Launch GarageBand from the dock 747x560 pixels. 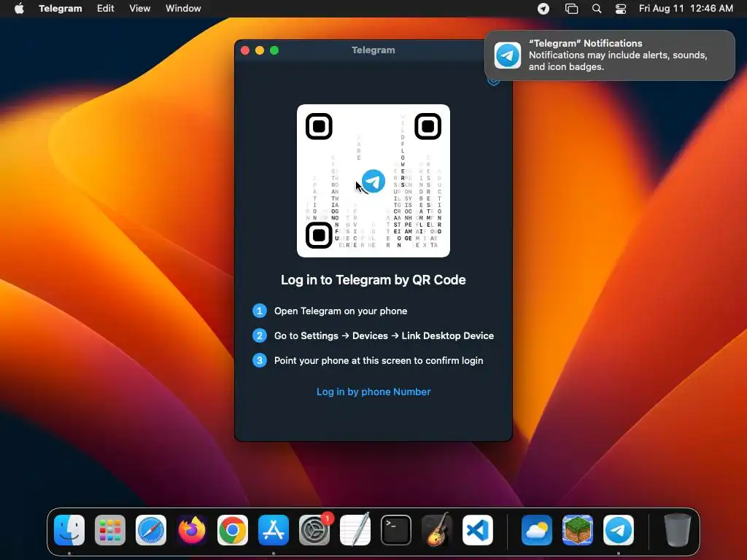[436, 530]
